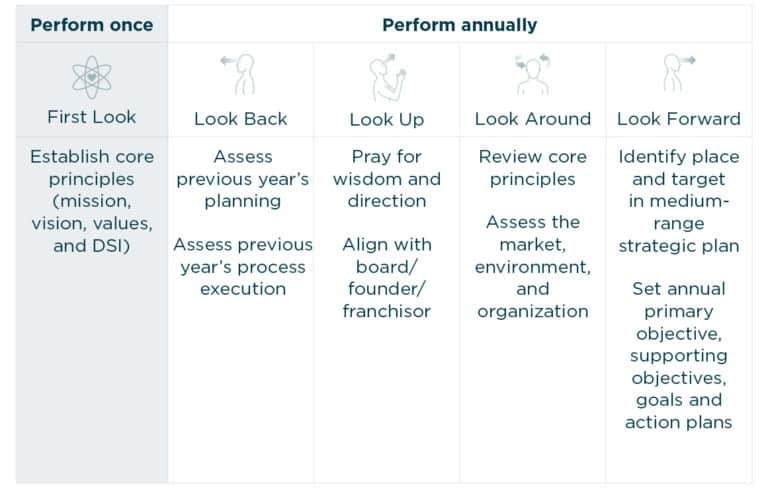Click the Look Around label
The image size is (768, 493).
coord(532,119)
